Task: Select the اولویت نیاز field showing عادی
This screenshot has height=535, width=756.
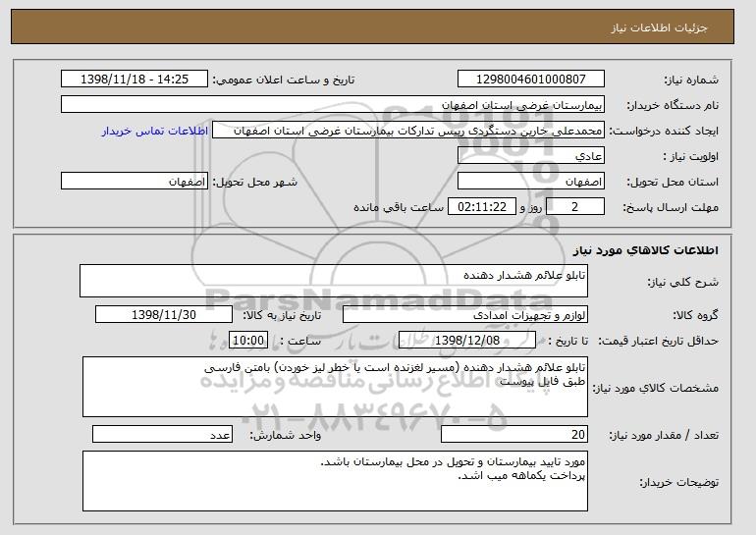Action: [x=531, y=156]
